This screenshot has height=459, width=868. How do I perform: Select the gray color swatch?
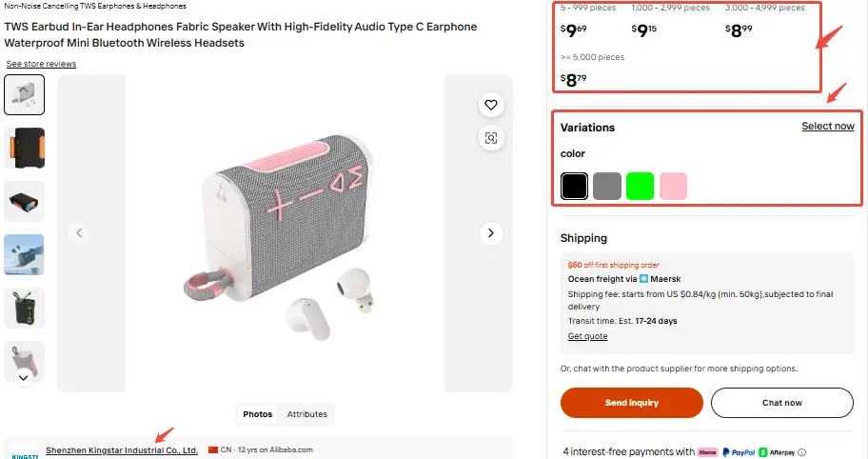pyautogui.click(x=607, y=186)
